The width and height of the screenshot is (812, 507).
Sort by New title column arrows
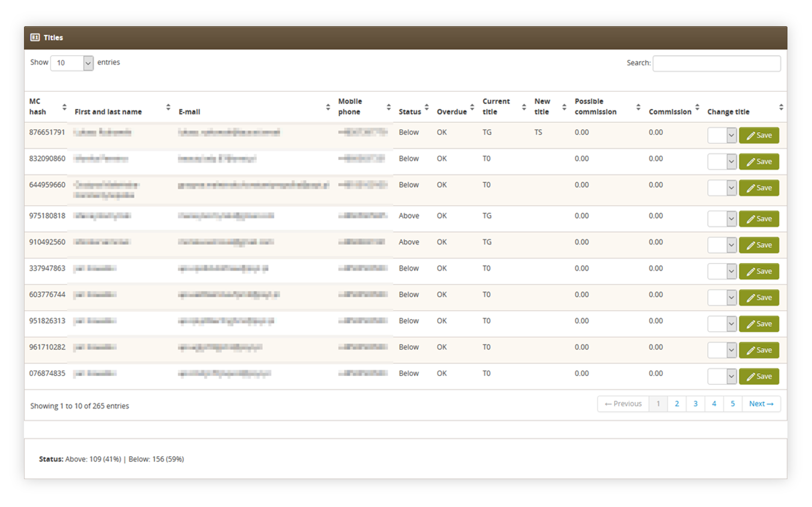click(564, 107)
